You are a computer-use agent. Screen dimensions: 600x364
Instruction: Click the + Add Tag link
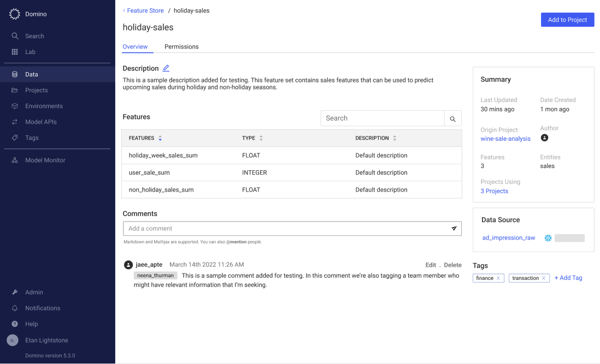tap(568, 278)
